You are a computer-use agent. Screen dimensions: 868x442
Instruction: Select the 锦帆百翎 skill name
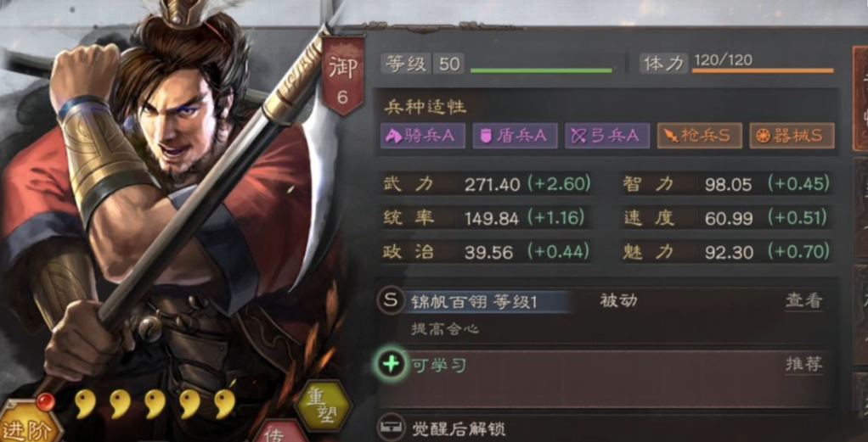tap(442, 302)
